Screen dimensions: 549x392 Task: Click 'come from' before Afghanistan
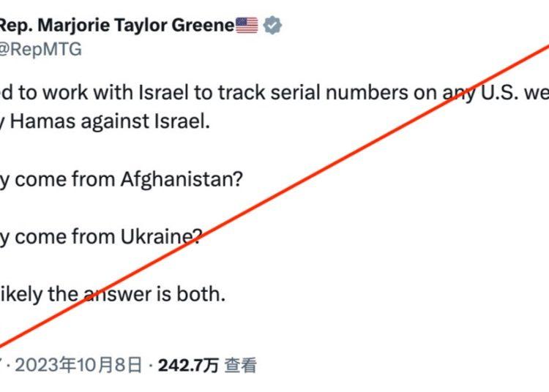(x=64, y=180)
